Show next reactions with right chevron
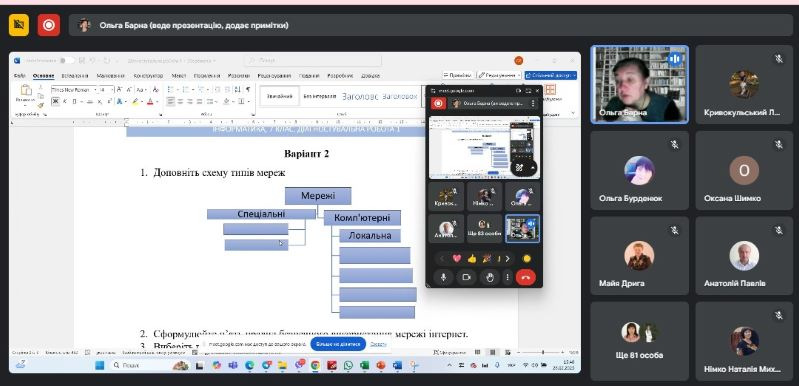 508,259
